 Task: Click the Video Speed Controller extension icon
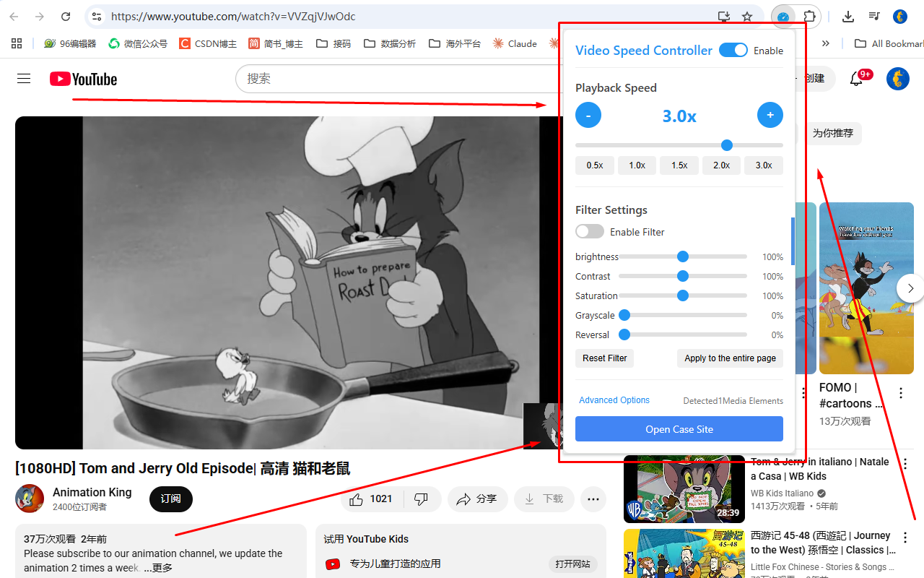point(783,17)
